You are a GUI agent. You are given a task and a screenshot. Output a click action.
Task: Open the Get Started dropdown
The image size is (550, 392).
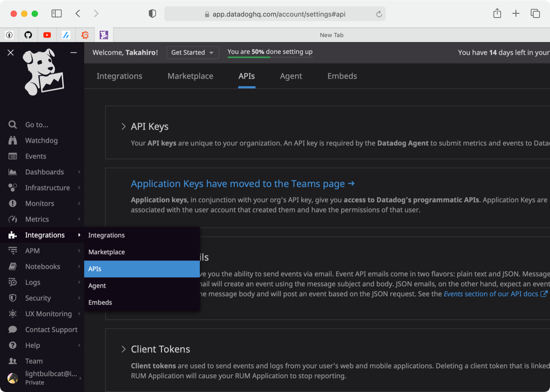point(192,52)
